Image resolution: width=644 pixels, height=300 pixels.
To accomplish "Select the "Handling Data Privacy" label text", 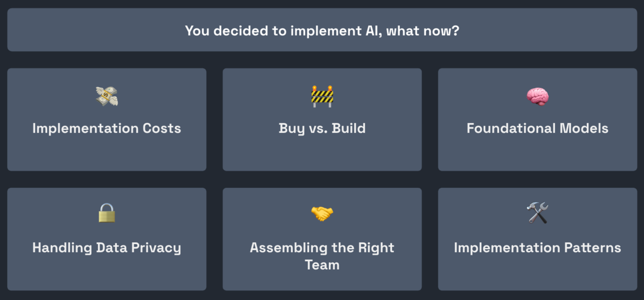I will coord(107,248).
